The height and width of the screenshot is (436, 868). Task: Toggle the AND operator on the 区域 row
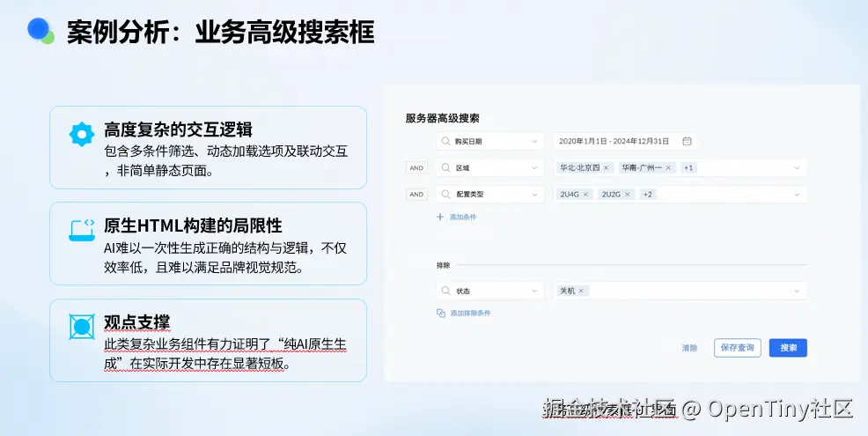(417, 168)
